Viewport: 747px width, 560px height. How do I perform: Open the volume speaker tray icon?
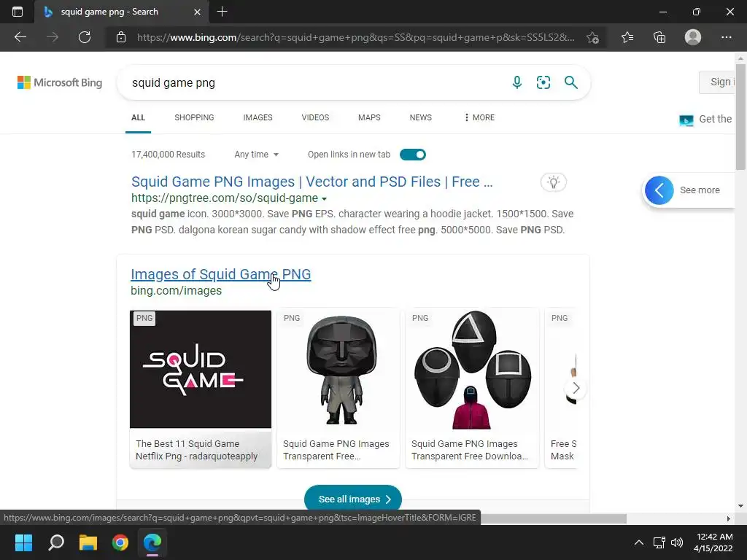point(677,542)
